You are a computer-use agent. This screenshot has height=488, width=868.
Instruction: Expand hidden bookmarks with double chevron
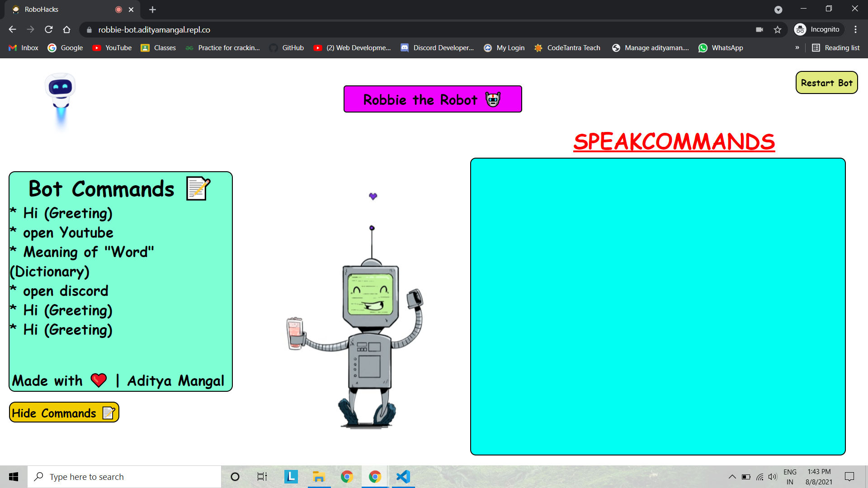(797, 48)
